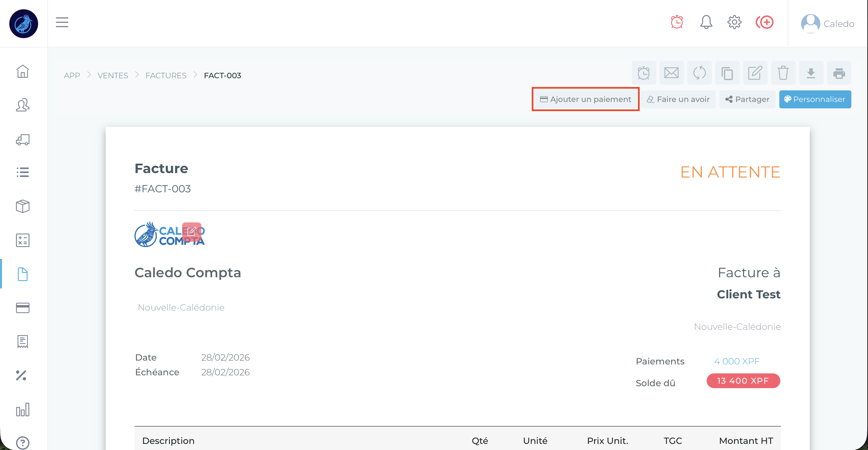Click Ajouter un paiement button
The height and width of the screenshot is (450, 868).
pos(585,99)
